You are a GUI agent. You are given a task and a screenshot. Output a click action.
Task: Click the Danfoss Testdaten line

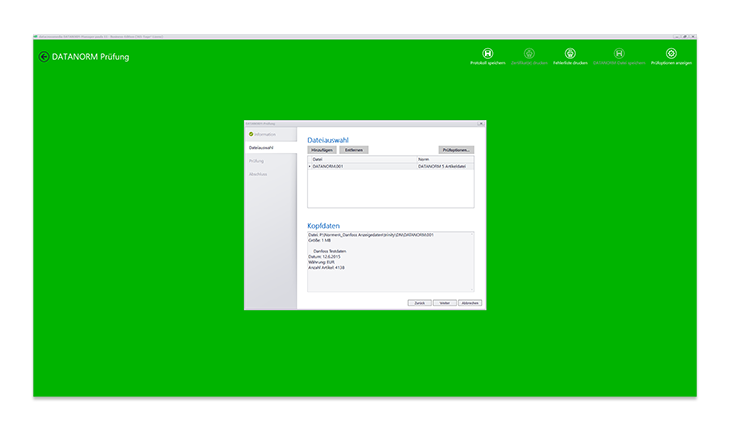330,251
